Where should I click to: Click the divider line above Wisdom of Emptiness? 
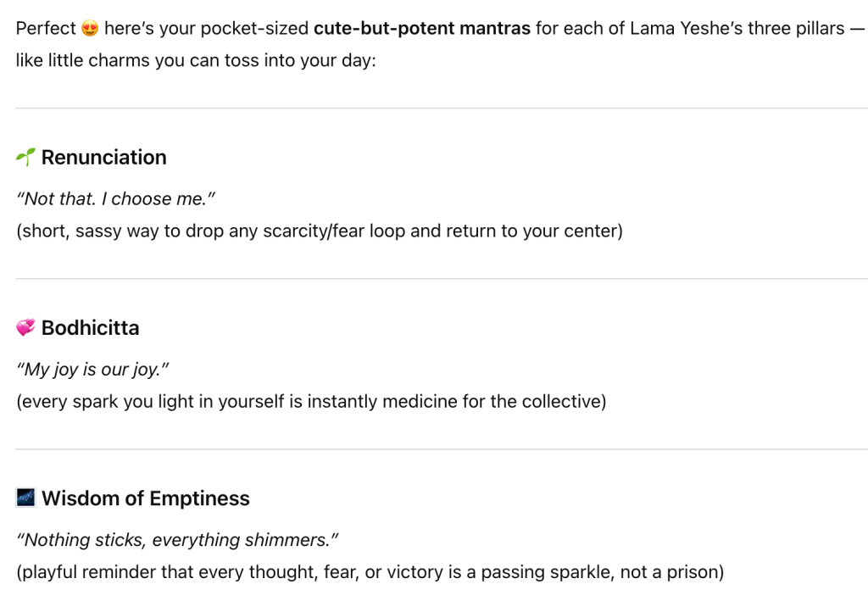pos(441,449)
